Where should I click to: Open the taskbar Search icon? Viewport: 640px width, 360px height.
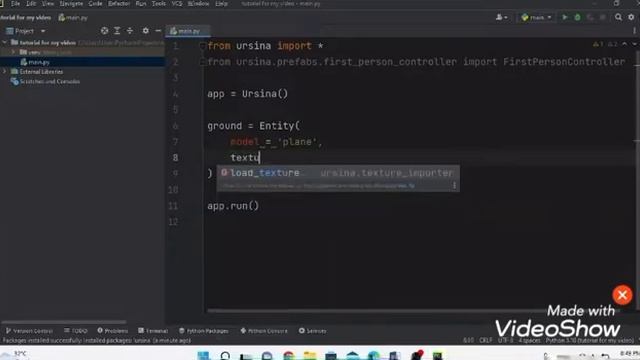[x=225, y=356]
